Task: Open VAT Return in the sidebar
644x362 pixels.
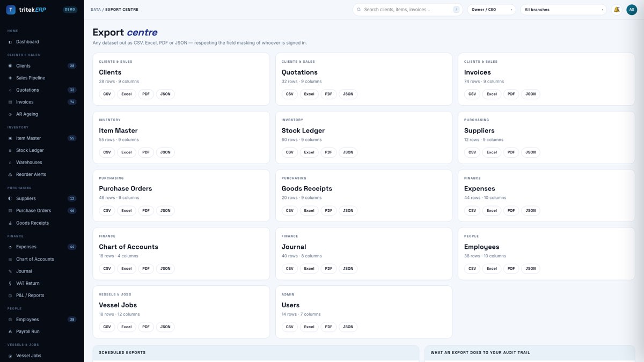Action: tap(42, 283)
